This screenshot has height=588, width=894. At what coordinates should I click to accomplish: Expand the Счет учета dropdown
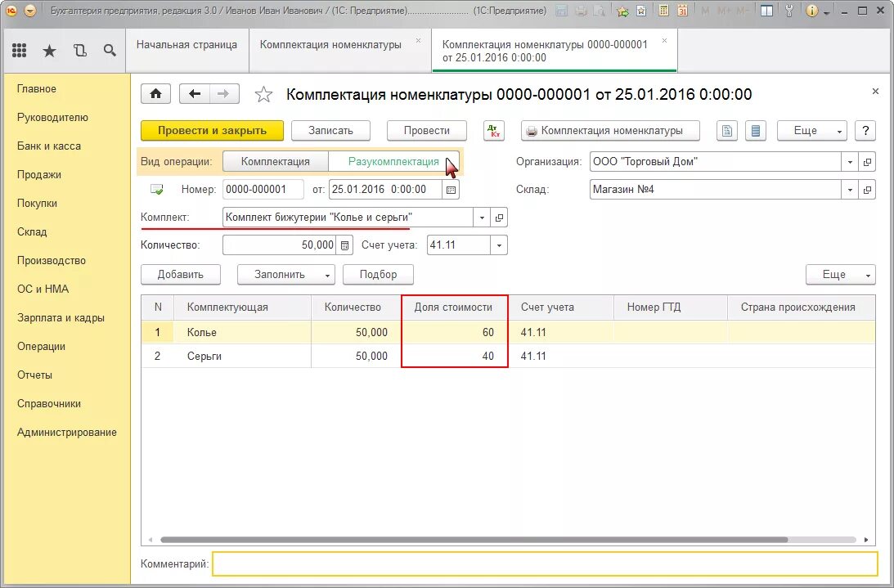pos(499,245)
